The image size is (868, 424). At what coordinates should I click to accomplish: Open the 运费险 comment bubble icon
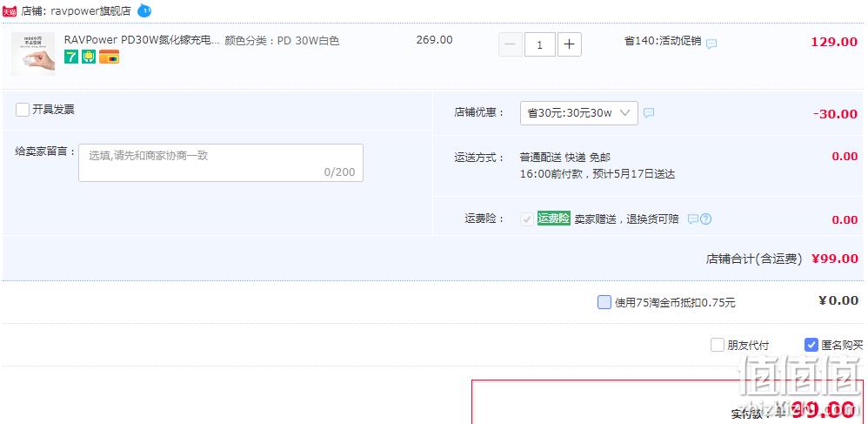pos(692,219)
